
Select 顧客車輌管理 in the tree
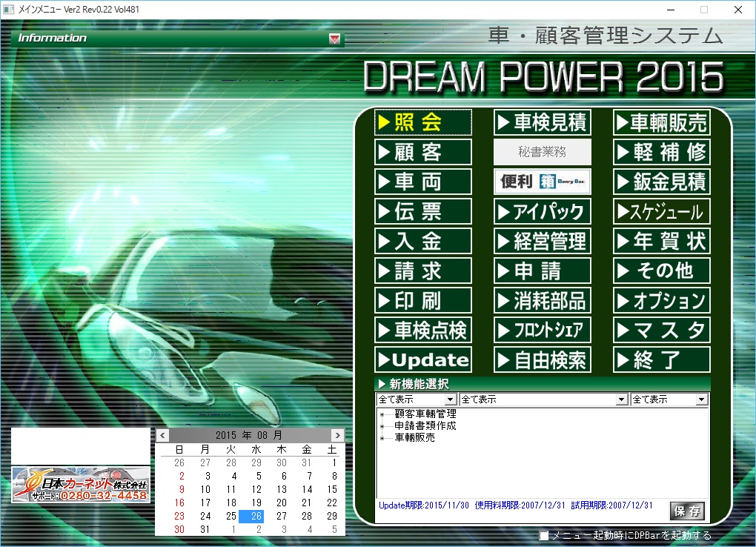click(x=425, y=414)
